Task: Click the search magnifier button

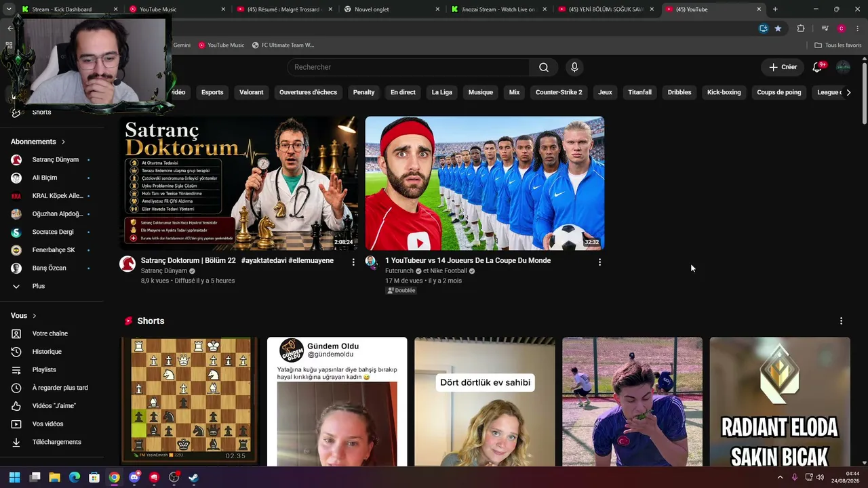Action: pyautogui.click(x=544, y=67)
